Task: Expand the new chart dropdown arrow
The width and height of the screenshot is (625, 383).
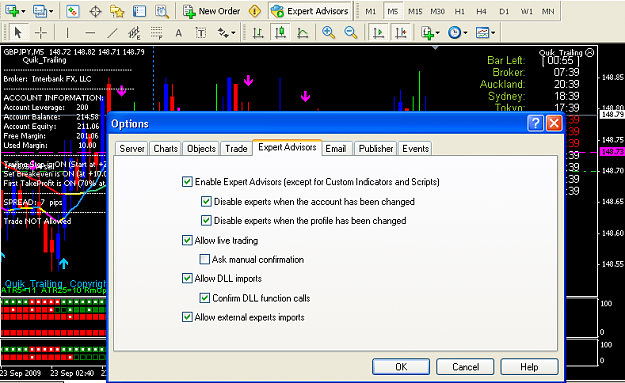Action: point(23,12)
